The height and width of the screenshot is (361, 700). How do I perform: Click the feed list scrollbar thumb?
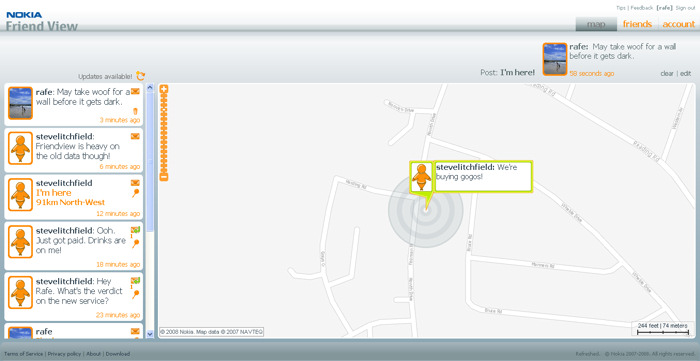(150, 162)
